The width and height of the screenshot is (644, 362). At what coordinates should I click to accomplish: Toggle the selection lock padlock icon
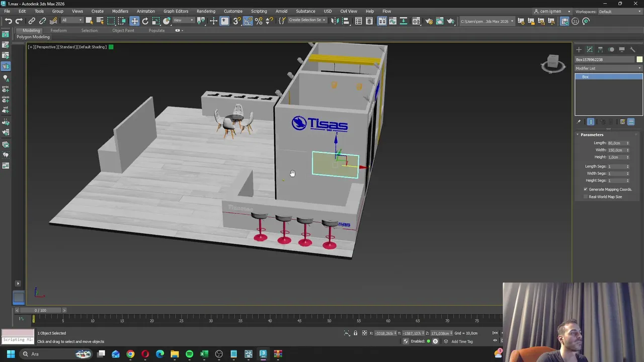[355, 333]
